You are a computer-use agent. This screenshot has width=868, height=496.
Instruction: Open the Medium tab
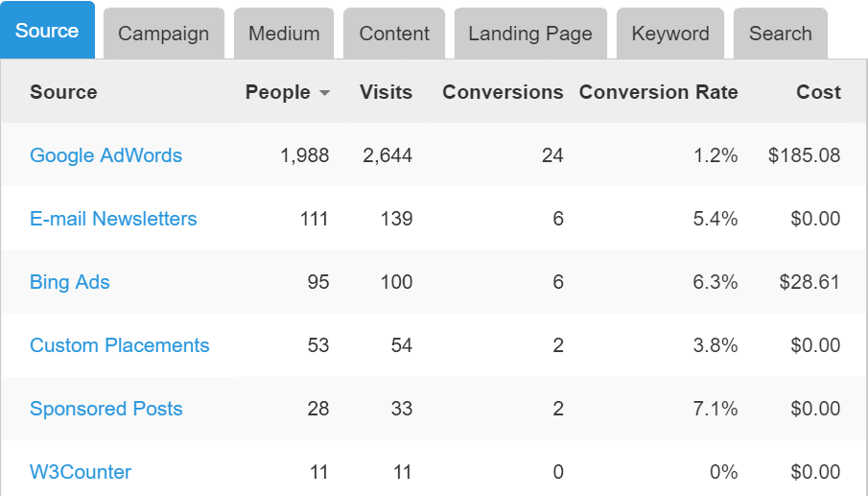[283, 34]
